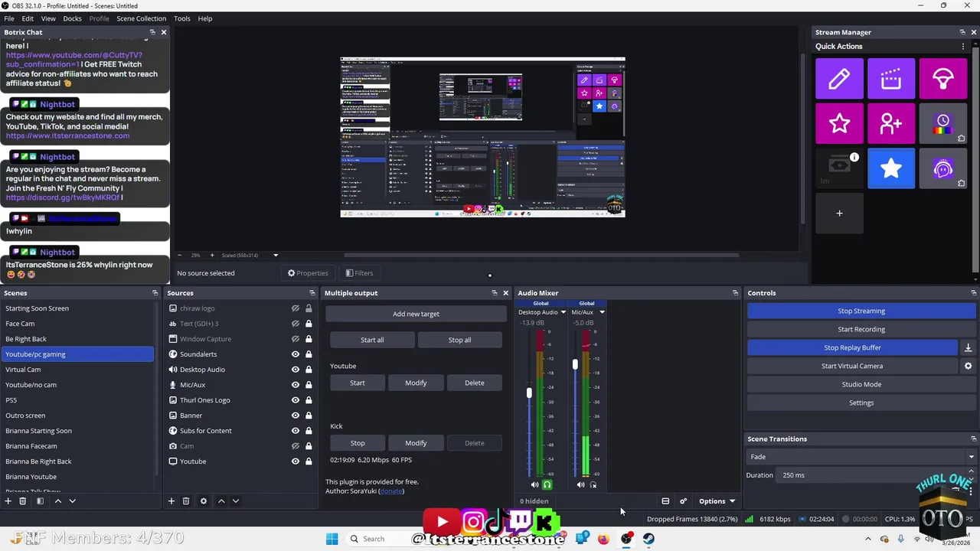
Task: Open source properties gear in Sources toolbar
Action: click(x=204, y=501)
